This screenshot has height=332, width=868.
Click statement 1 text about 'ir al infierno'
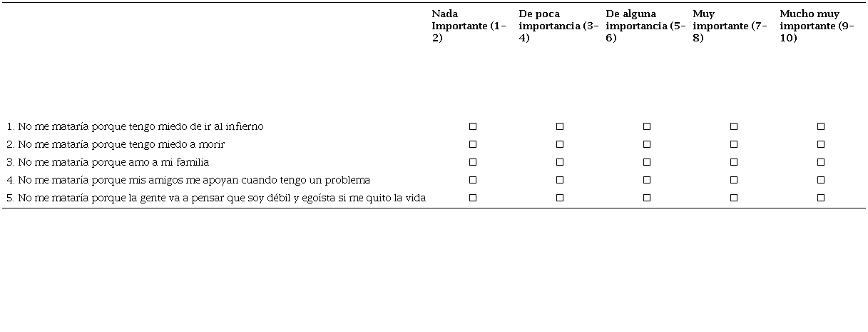click(x=135, y=126)
